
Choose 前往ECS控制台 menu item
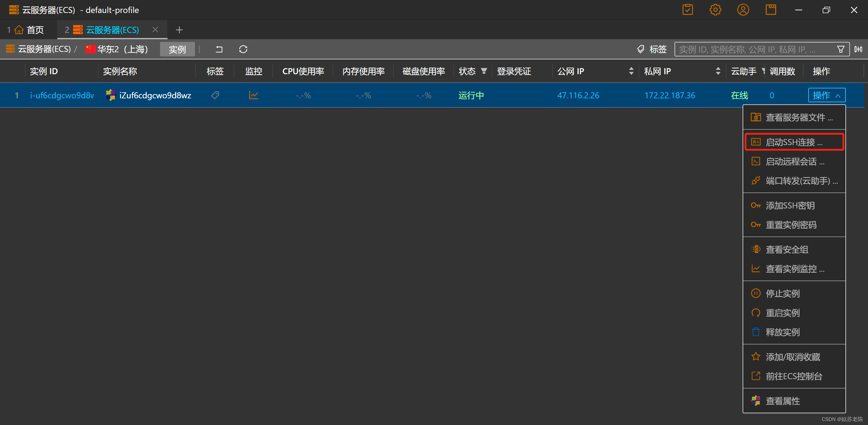(794, 376)
